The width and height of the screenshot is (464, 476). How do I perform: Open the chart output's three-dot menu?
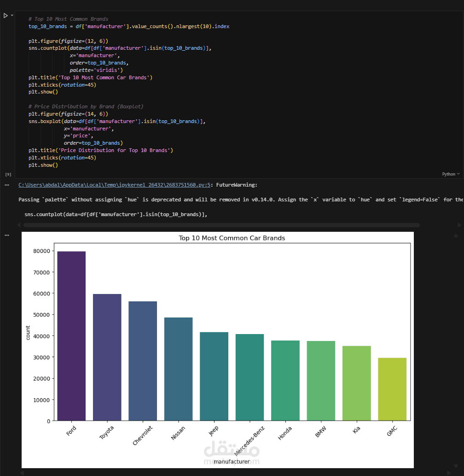click(7, 235)
